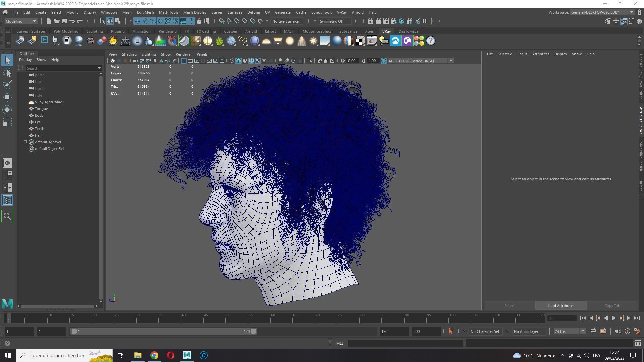
Task: Click the Undo arrow icon
Action: [72, 21]
